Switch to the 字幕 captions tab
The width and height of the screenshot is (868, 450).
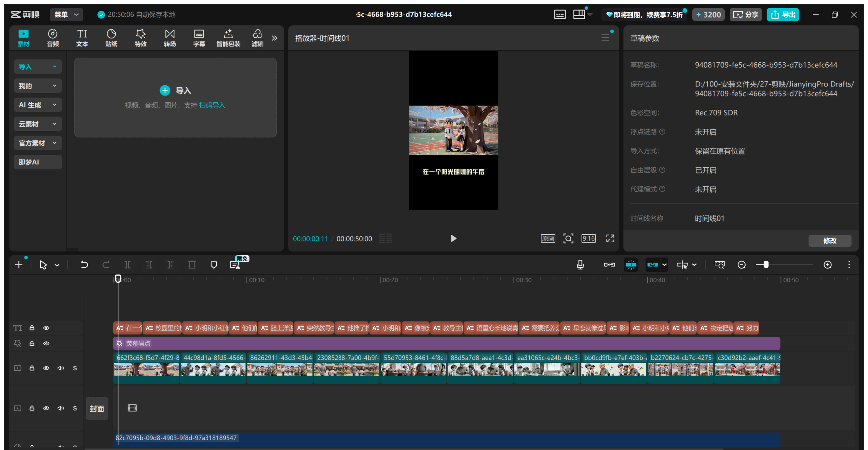tap(199, 38)
